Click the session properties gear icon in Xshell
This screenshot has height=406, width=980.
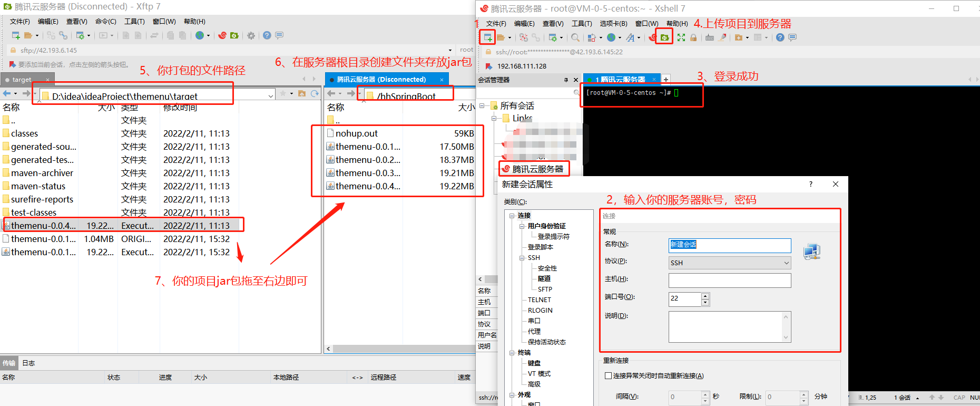[x=553, y=37]
